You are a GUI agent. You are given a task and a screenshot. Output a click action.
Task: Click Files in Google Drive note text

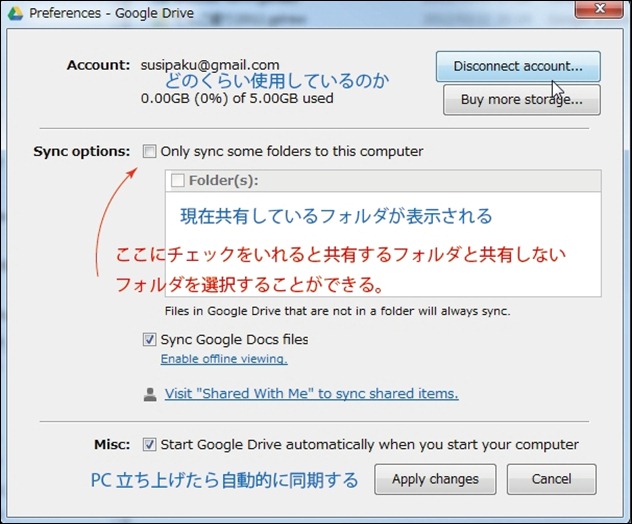pos(337,311)
